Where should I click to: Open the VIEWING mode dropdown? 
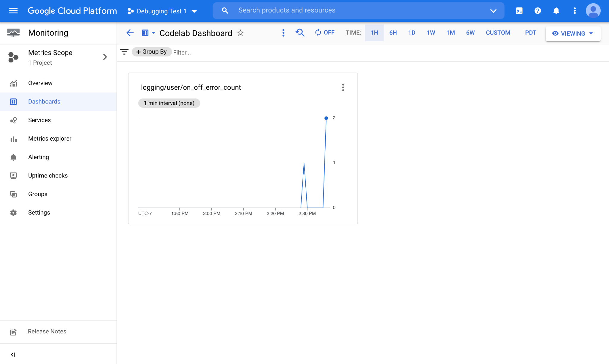[573, 34]
